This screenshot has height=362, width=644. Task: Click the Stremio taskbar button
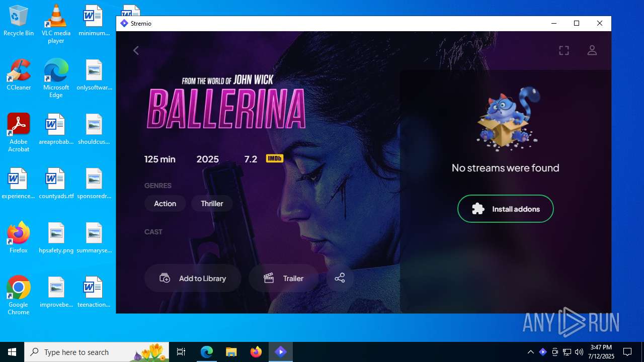[x=281, y=352]
